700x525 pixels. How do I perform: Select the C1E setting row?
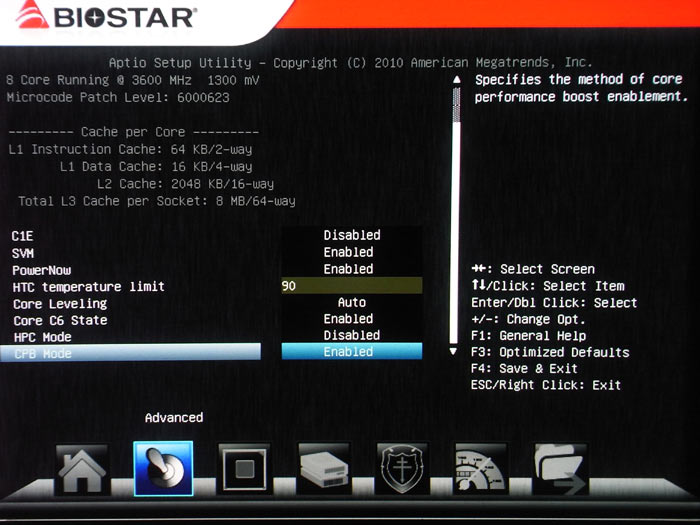22,236
